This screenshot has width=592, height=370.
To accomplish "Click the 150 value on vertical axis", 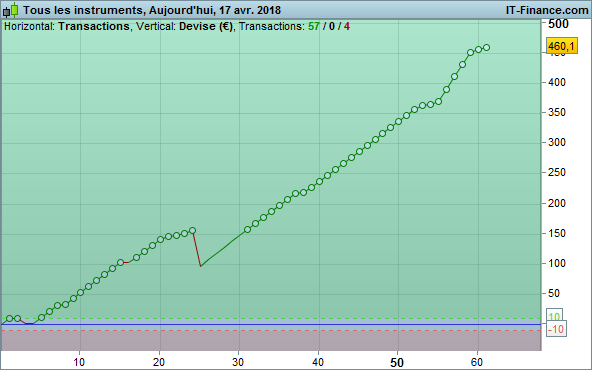I will coord(557,233).
